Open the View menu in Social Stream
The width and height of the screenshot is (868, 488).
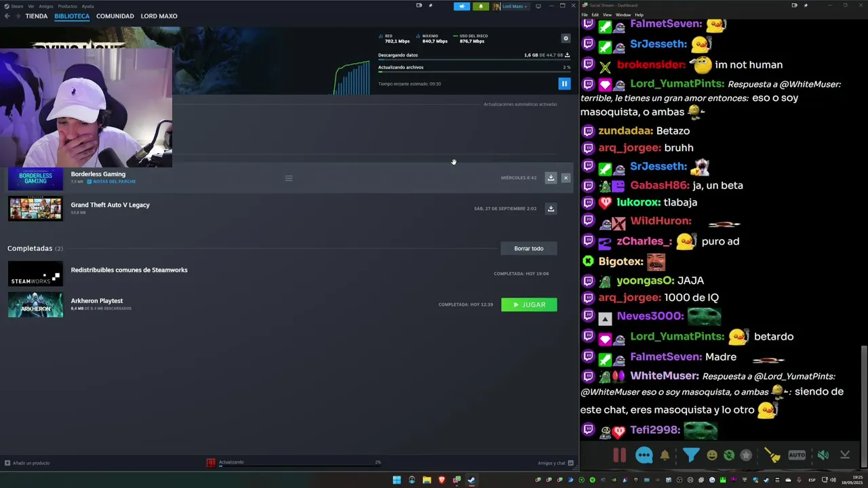pyautogui.click(x=607, y=14)
